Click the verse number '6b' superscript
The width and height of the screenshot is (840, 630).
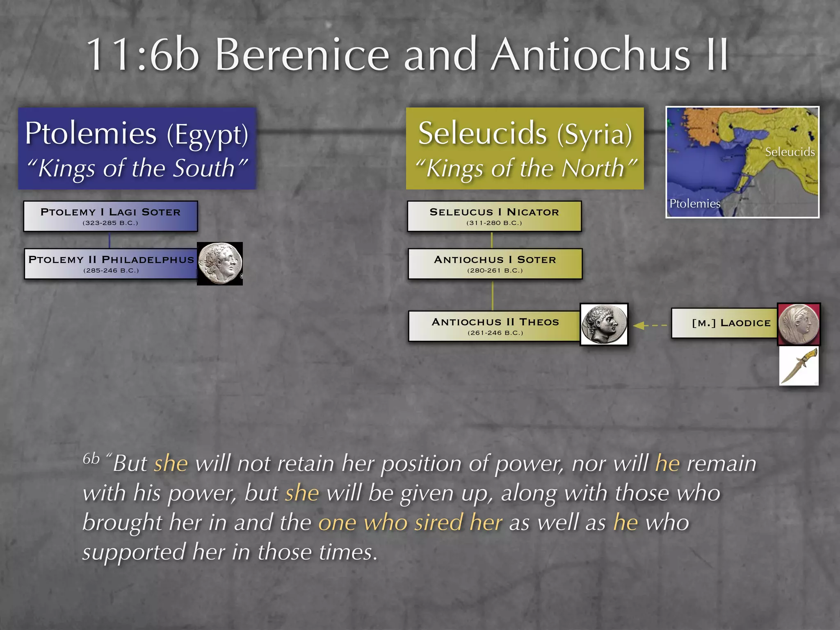pos(91,459)
